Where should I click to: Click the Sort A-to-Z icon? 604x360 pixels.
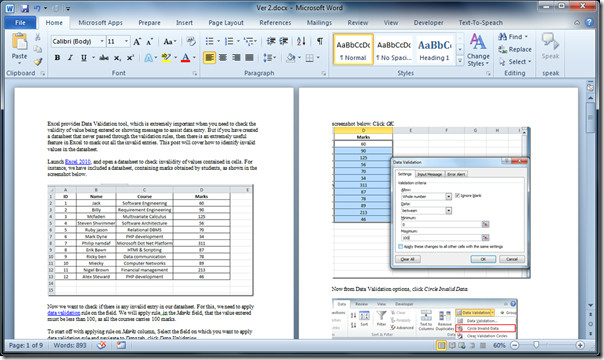301,41
